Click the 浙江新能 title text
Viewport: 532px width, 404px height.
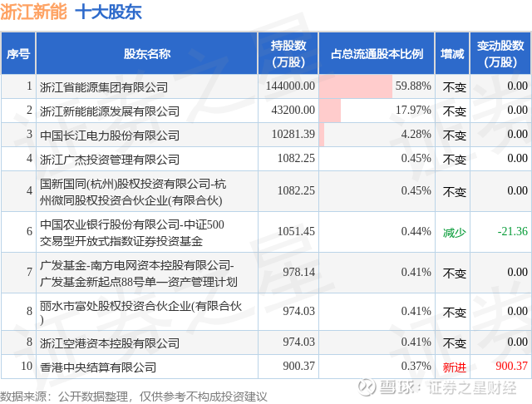point(33,12)
